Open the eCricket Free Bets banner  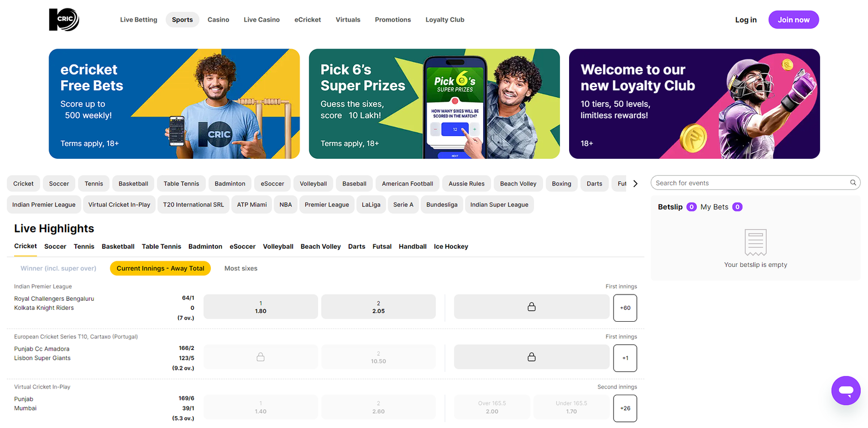point(174,103)
